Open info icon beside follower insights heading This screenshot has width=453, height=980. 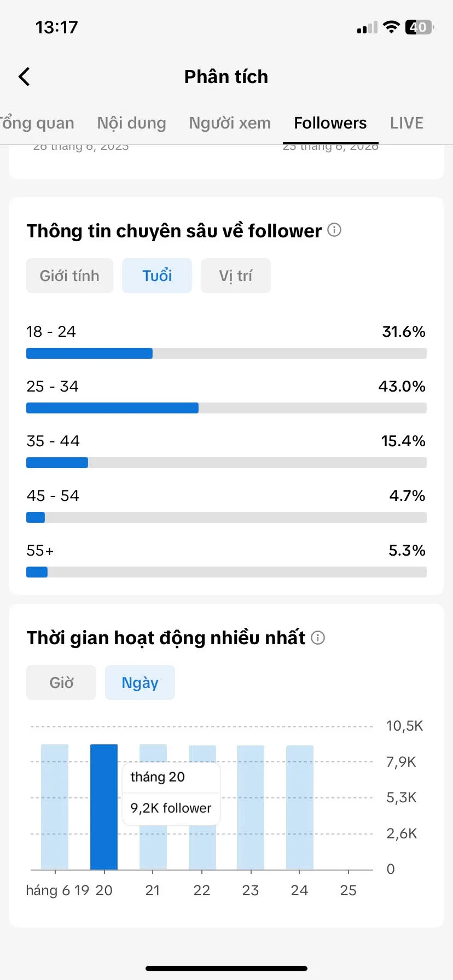(334, 230)
